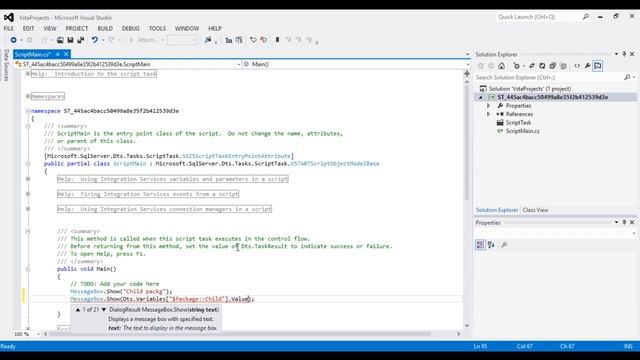The height and width of the screenshot is (360, 640).
Task: Click the Find in Files toolbar icon
Action: coord(208,40)
